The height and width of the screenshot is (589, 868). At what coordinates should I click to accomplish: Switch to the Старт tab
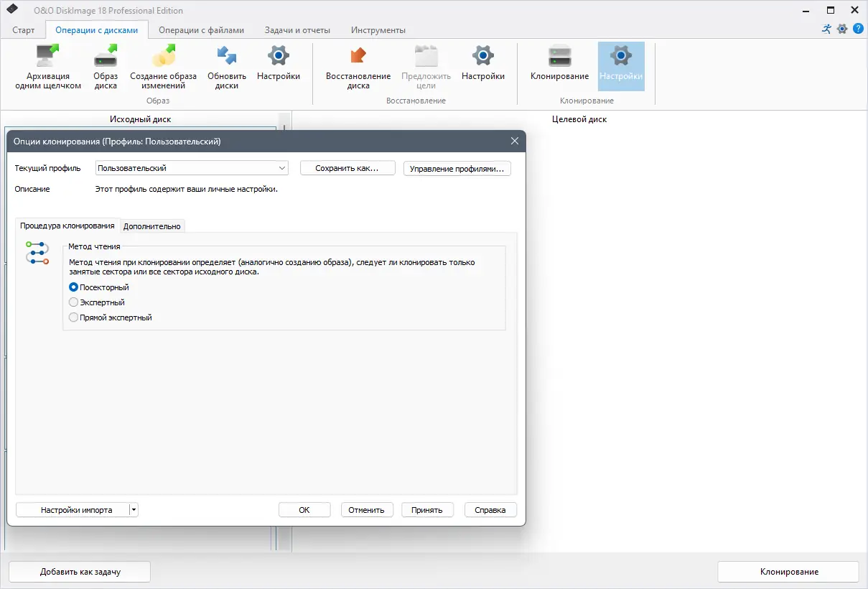(x=24, y=30)
